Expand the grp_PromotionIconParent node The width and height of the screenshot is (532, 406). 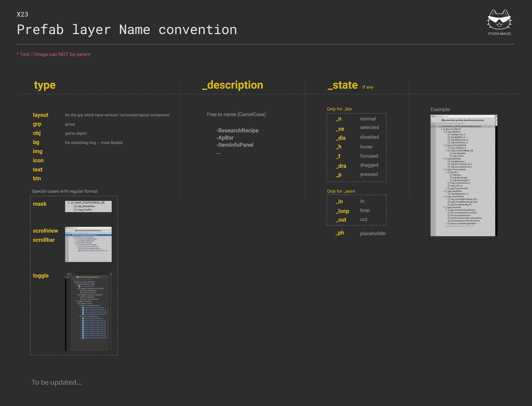click(x=446, y=210)
